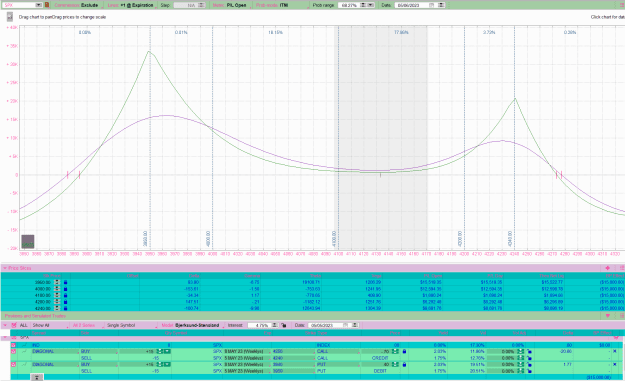Image resolution: width=625 pixels, height=381 pixels.
Task: Uncheck the DIAGONAL CALL trade checkbox
Action: [x=14, y=352]
